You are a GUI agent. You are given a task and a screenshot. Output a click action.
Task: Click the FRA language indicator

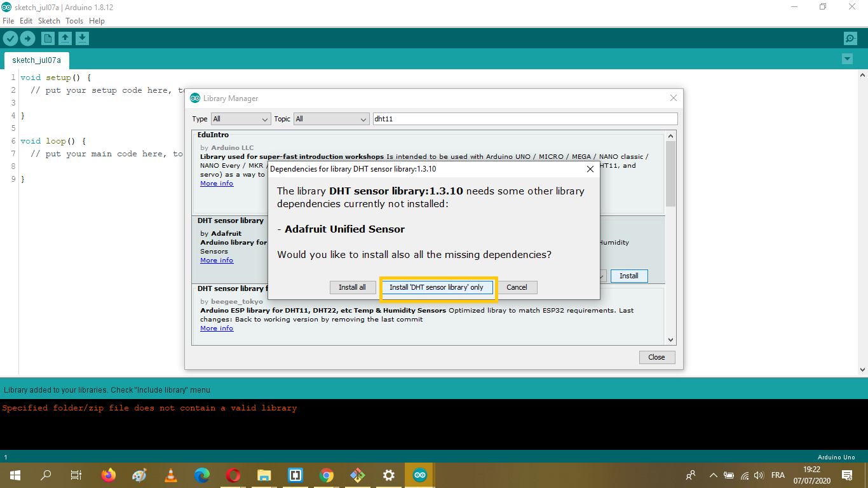coord(778,475)
